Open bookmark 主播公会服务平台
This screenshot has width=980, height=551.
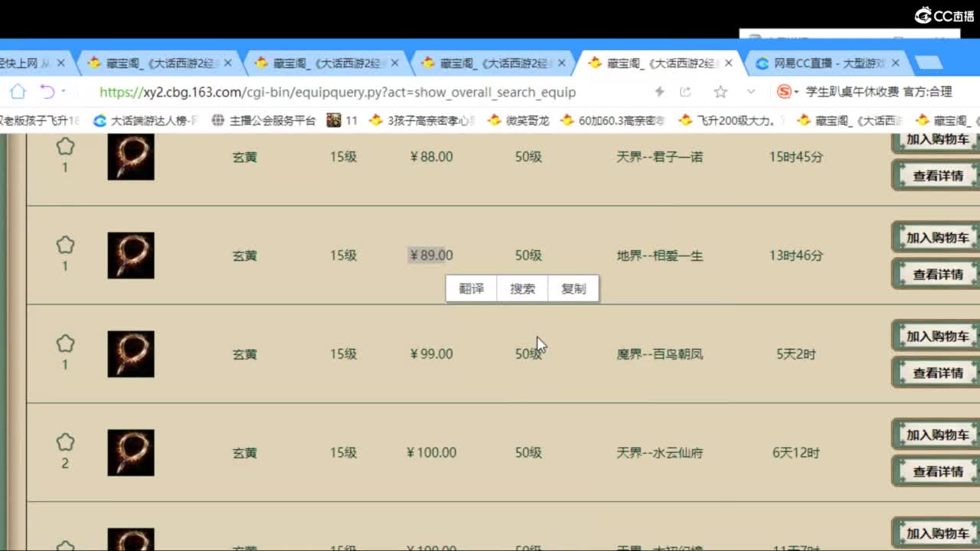coord(263,120)
